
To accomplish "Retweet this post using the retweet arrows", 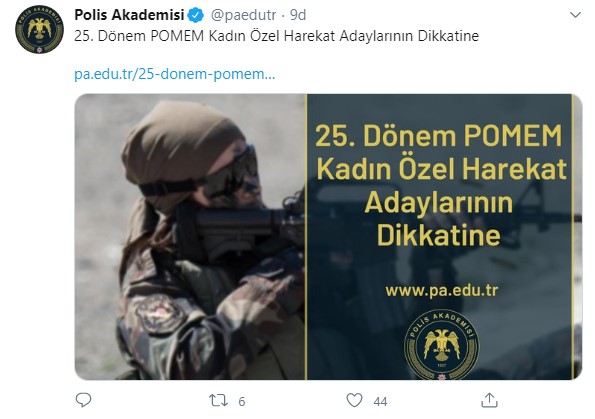I will (x=219, y=400).
